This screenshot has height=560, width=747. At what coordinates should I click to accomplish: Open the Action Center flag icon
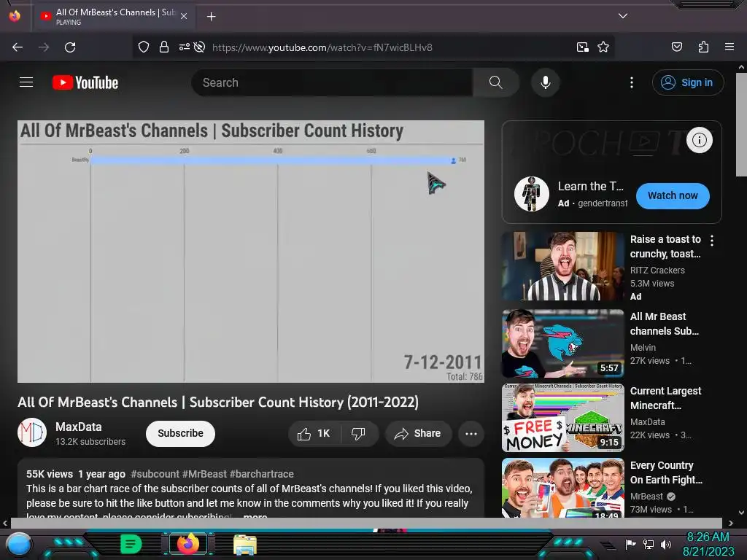(x=631, y=544)
